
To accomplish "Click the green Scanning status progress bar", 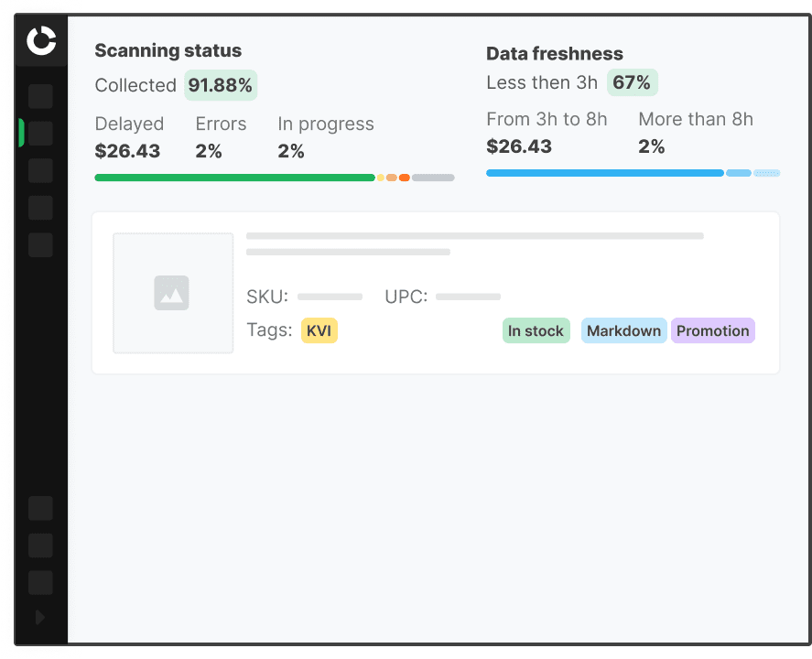I will 233,177.
